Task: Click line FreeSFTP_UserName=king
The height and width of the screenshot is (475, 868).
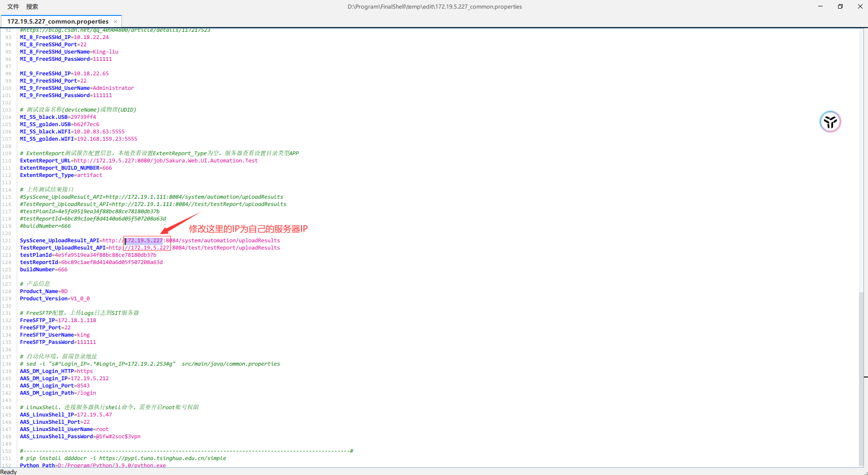Action: coord(55,335)
